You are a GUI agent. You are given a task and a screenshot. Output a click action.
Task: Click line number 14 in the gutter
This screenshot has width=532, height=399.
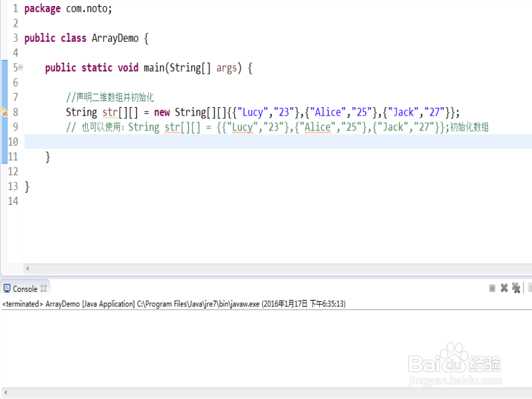point(13,201)
